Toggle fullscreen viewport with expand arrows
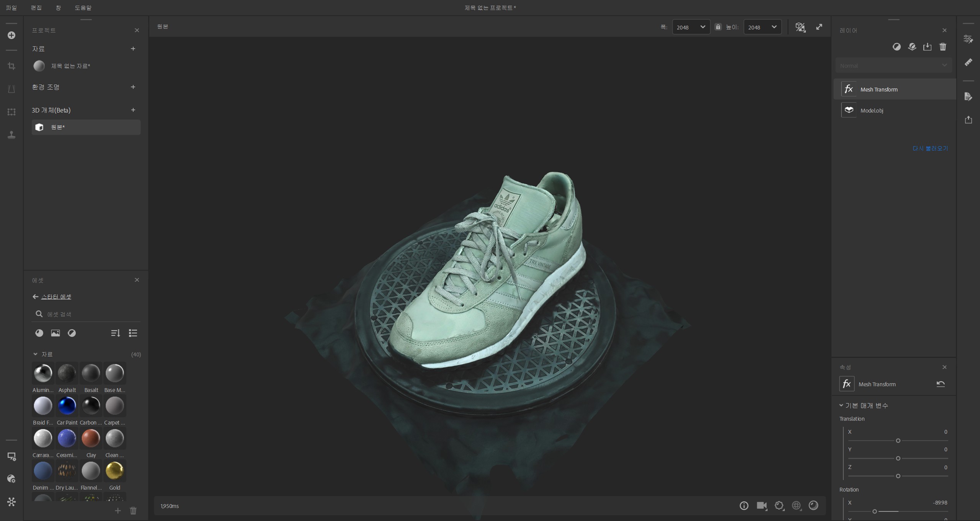The image size is (980, 521). pyautogui.click(x=819, y=27)
